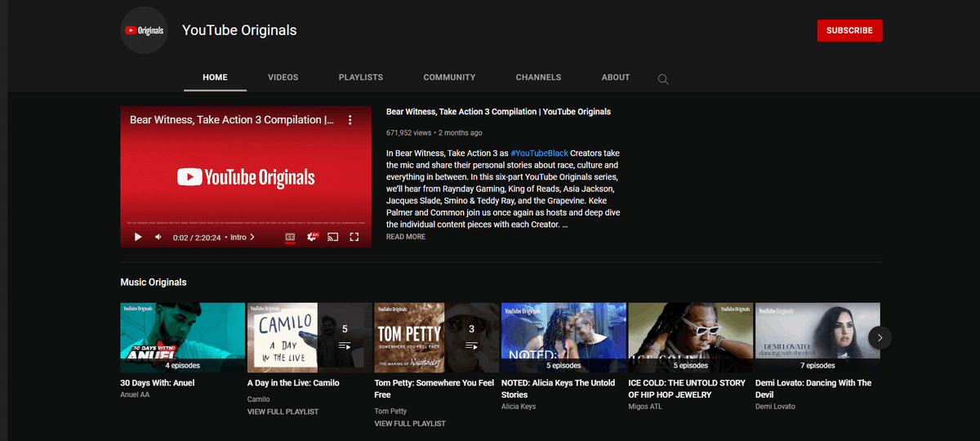Open the Demi Lovato Dancing With The Devil thumbnail
Image resolution: width=980 pixels, height=441 pixels.
pos(817,337)
